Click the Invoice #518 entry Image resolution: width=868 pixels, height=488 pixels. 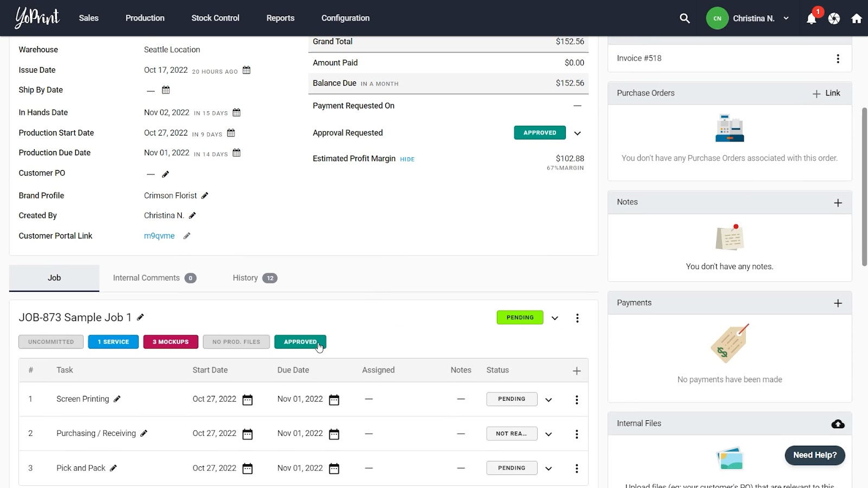(639, 59)
